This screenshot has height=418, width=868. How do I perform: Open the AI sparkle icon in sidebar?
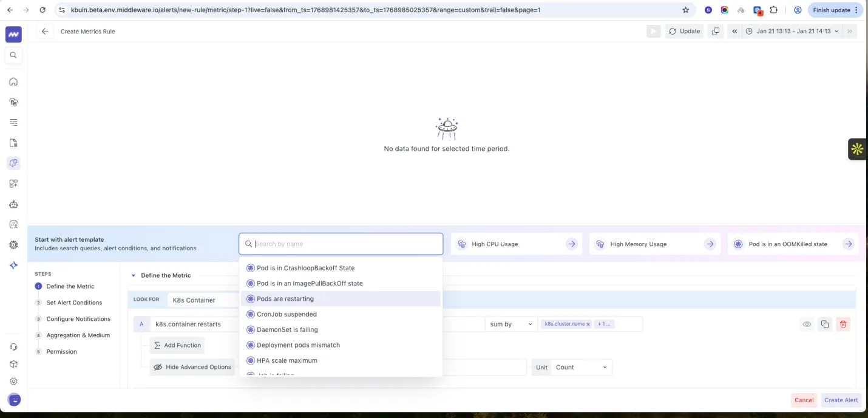coord(13,265)
